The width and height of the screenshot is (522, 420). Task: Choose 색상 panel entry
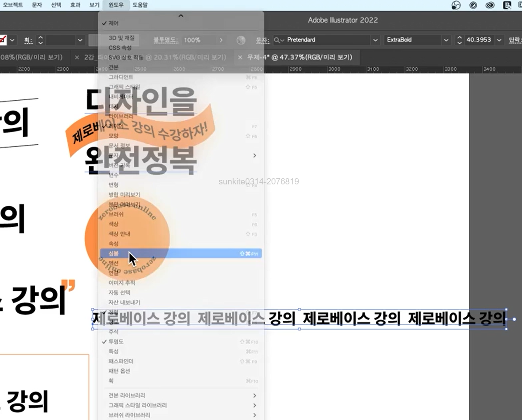click(181, 224)
